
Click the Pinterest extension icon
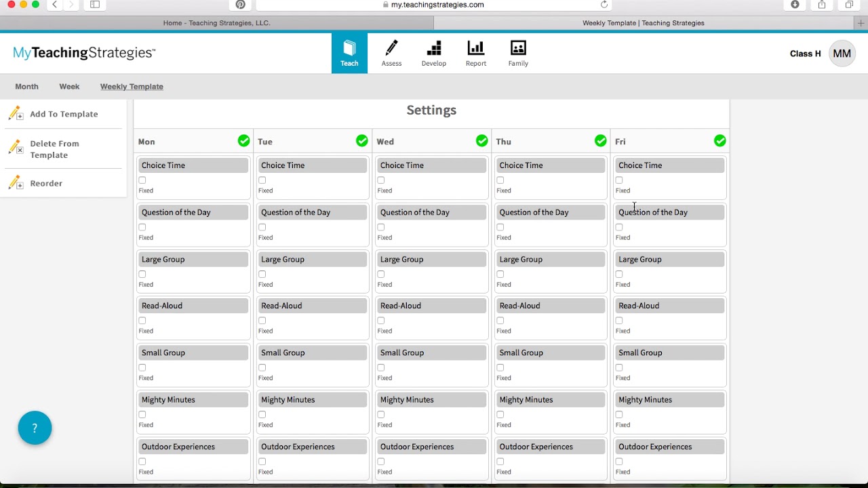pyautogui.click(x=240, y=5)
